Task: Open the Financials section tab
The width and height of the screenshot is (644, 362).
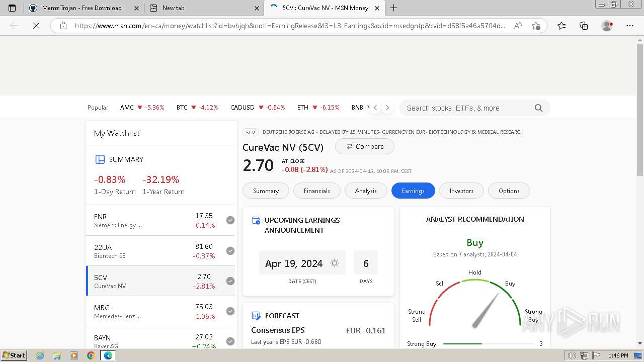Action: (x=317, y=191)
